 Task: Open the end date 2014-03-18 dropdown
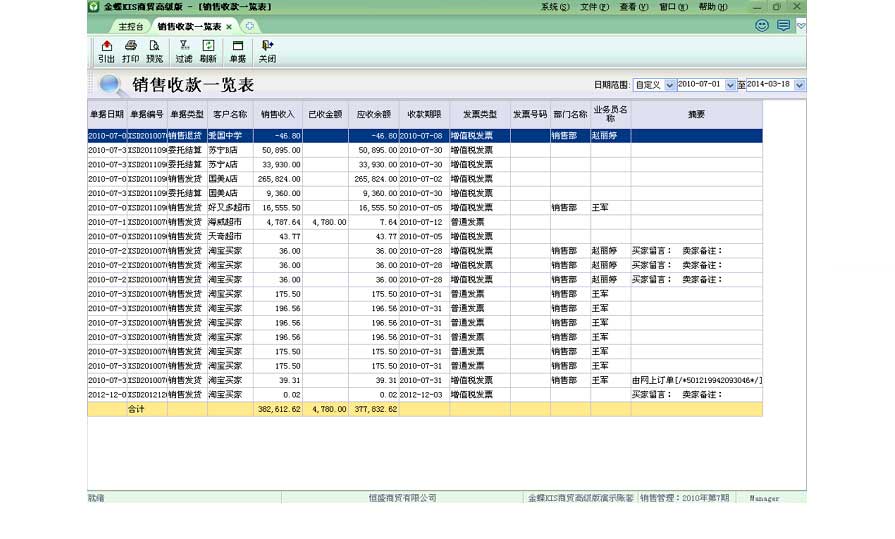(799, 85)
